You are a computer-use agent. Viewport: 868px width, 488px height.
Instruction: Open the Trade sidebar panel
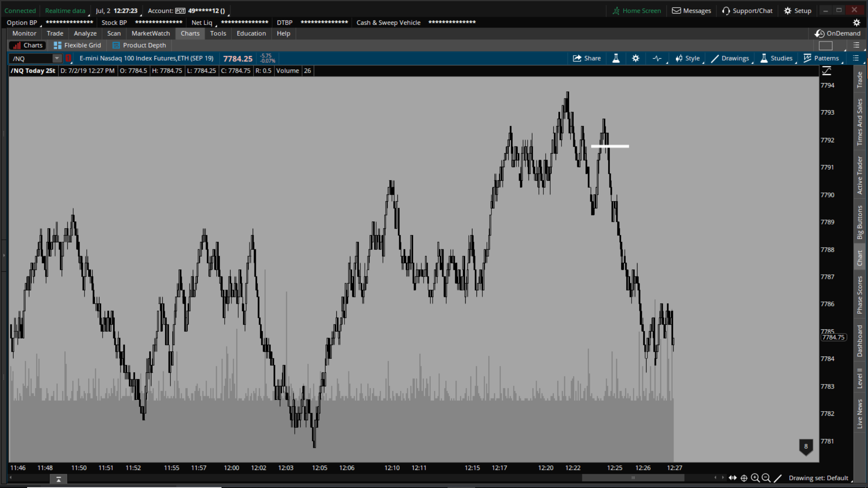click(x=859, y=80)
